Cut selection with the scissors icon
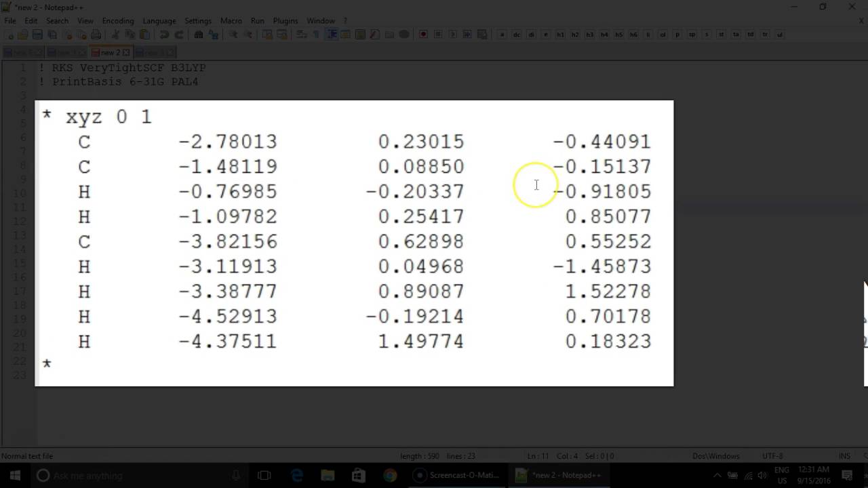 pyautogui.click(x=115, y=35)
